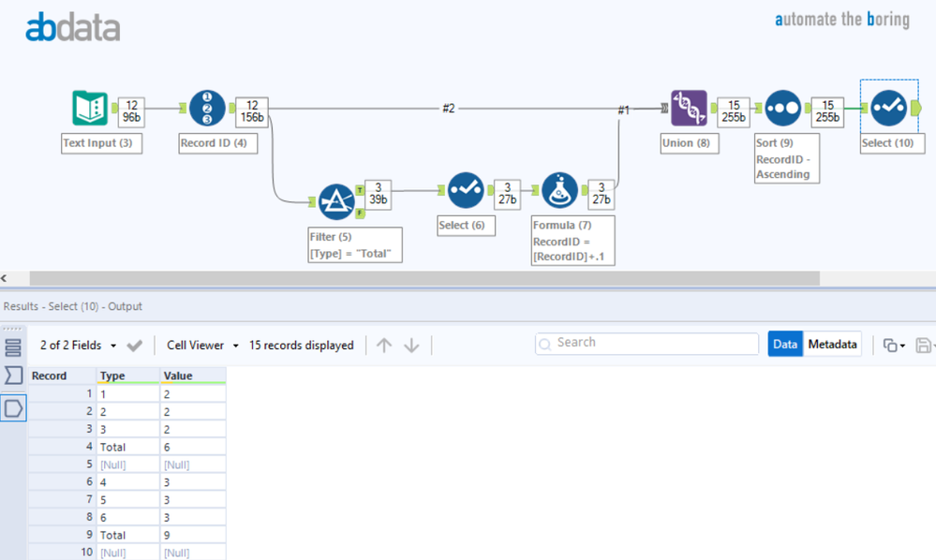Switch to the Metadata tab

[832, 344]
